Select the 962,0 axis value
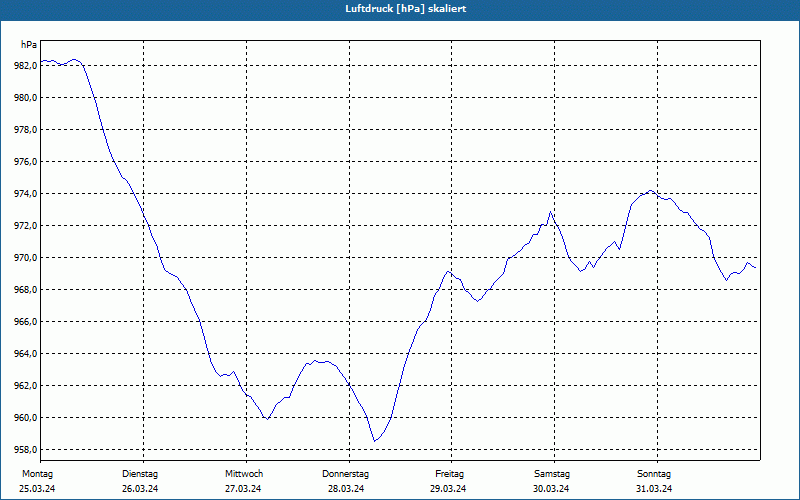 [26, 386]
